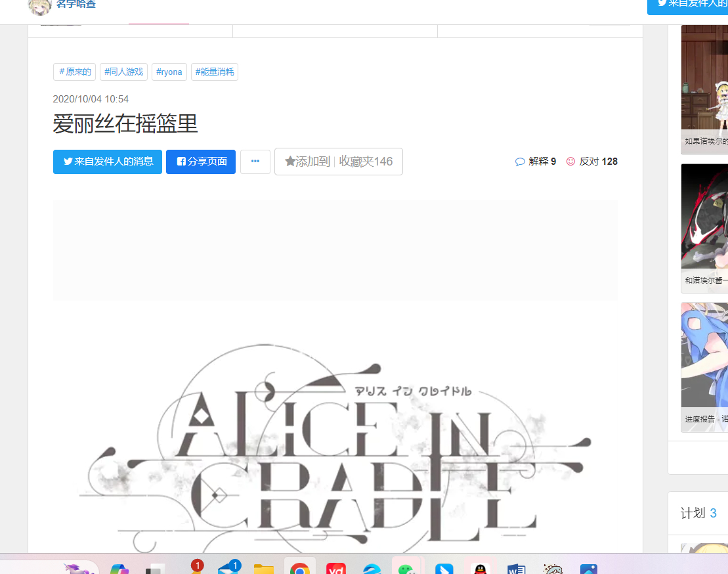Click the unicorn icon in taskbar search
The height and width of the screenshot is (574, 728).
click(79, 568)
